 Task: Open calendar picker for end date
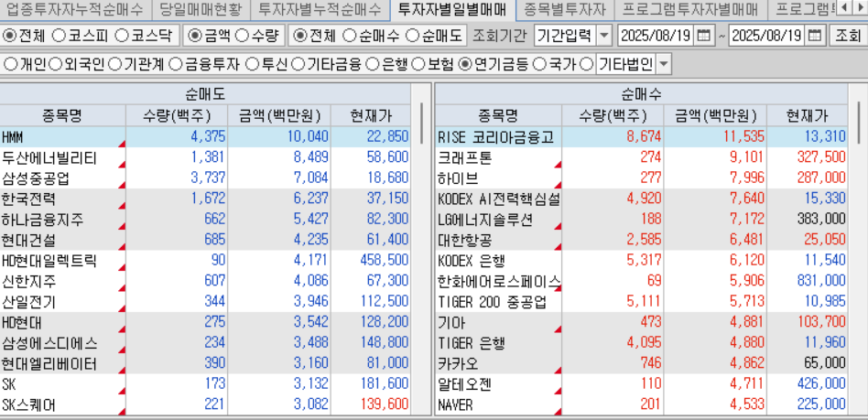814,36
